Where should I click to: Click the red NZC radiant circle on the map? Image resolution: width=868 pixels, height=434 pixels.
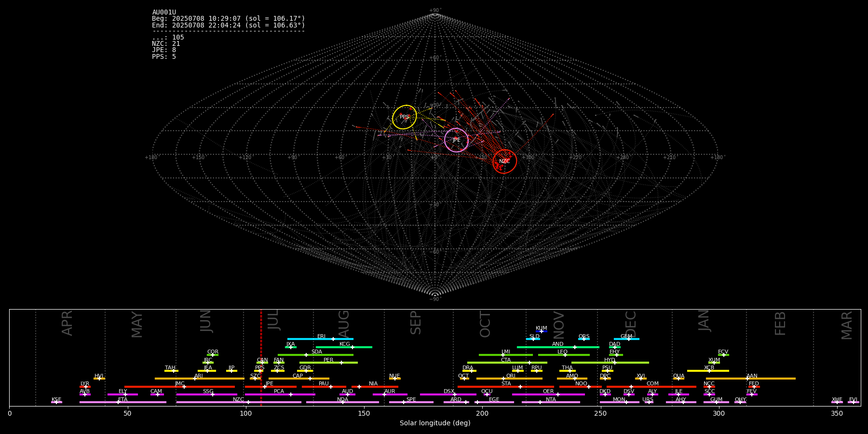point(504,162)
